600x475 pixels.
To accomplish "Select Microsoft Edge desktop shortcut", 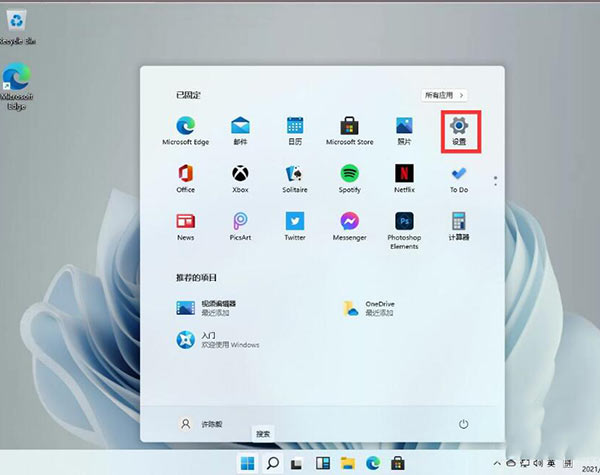I will 16,87.
